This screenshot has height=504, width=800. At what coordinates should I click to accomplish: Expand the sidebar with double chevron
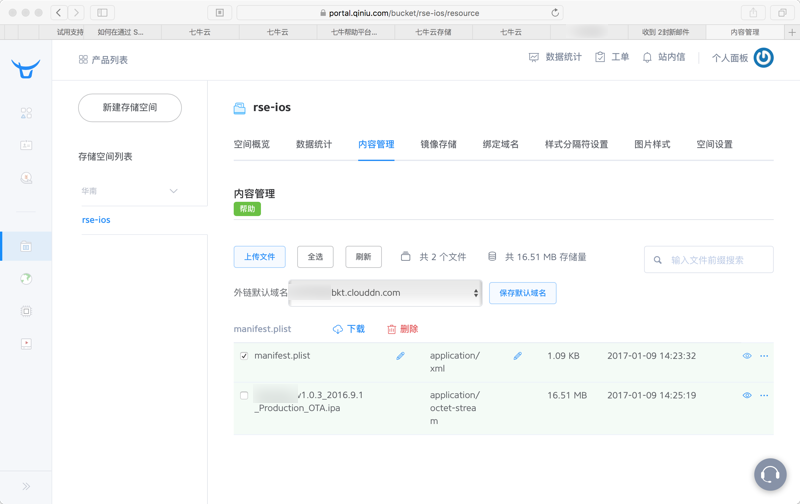(x=26, y=486)
